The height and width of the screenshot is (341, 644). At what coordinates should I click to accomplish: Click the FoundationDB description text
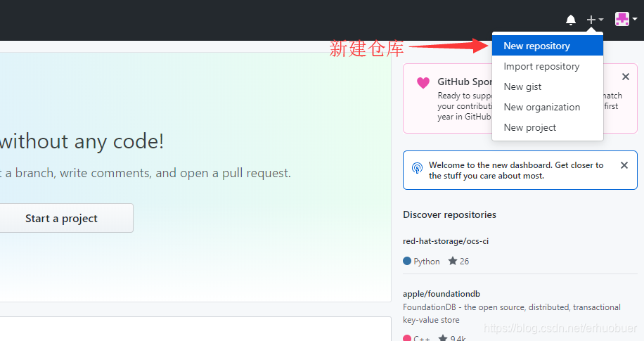[512, 314]
